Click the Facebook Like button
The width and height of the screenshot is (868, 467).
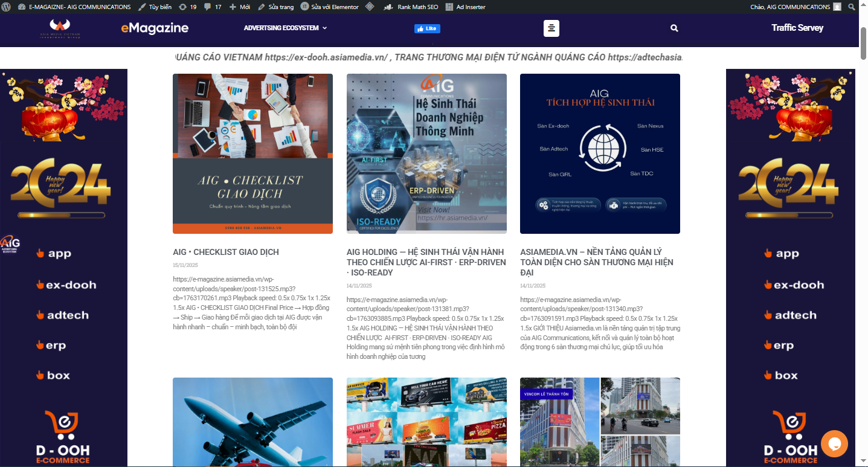(427, 28)
